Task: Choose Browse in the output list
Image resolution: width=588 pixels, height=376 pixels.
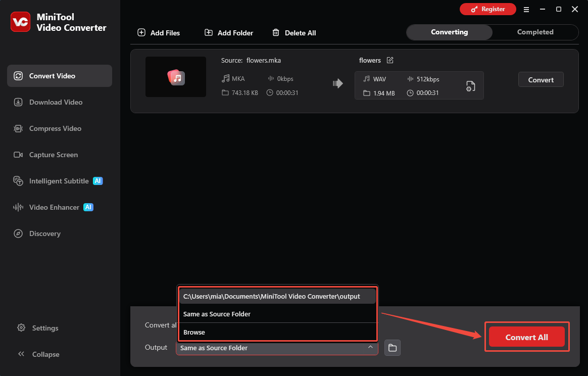Action: click(x=277, y=332)
